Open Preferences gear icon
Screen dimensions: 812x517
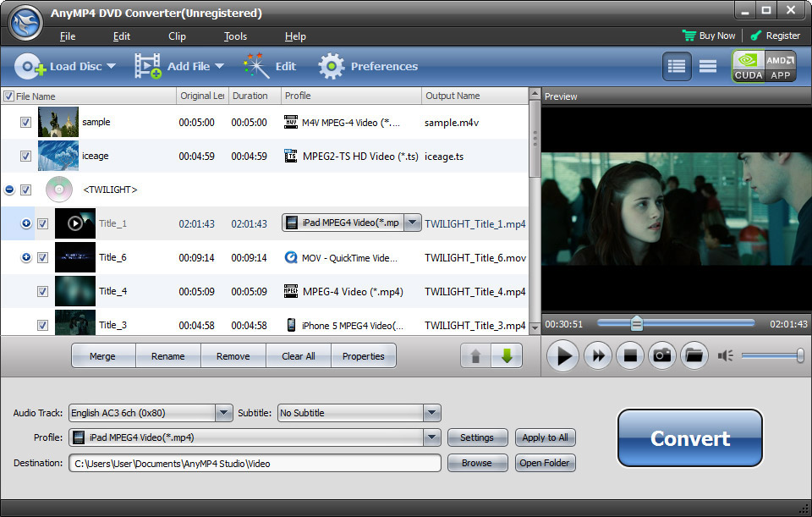coord(332,66)
